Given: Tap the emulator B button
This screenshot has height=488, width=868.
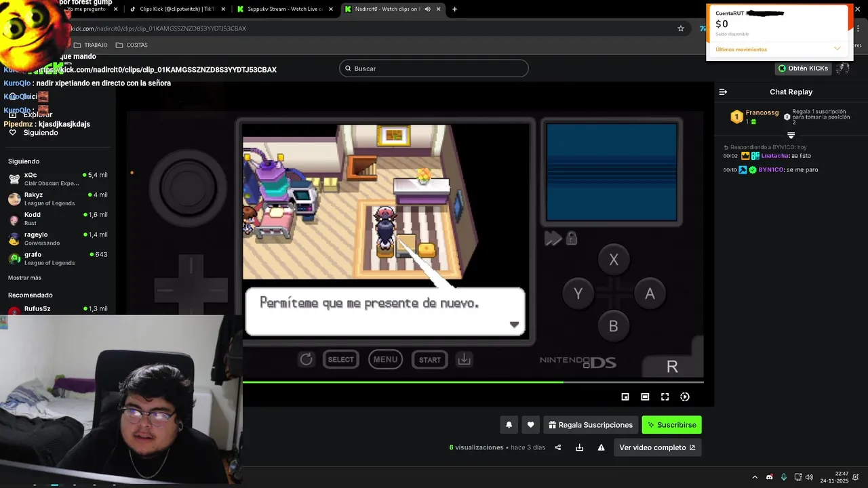Looking at the screenshot, I should 613,326.
